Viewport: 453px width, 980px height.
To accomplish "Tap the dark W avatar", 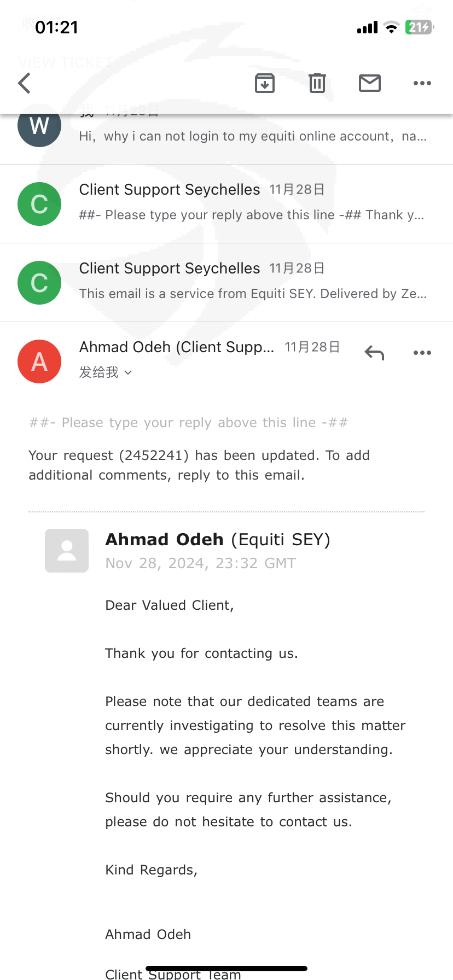I will [39, 126].
